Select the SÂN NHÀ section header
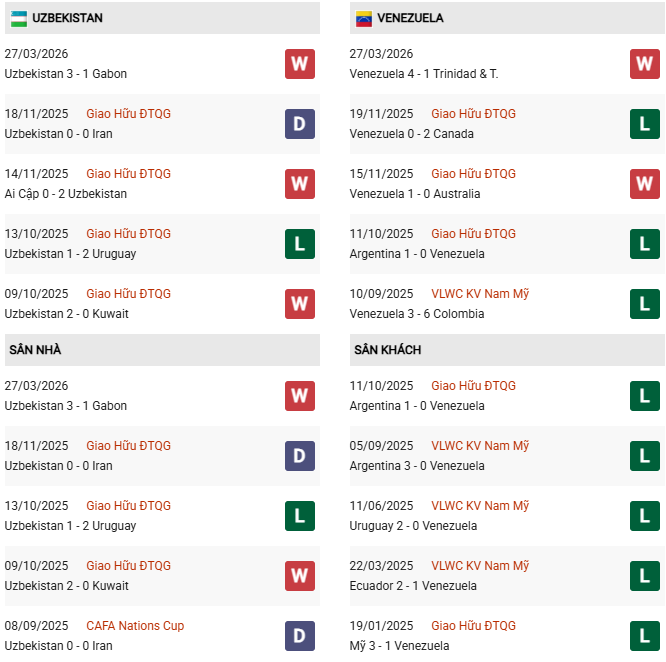Image resolution: width=666 pixels, height=662 pixels. (36, 350)
